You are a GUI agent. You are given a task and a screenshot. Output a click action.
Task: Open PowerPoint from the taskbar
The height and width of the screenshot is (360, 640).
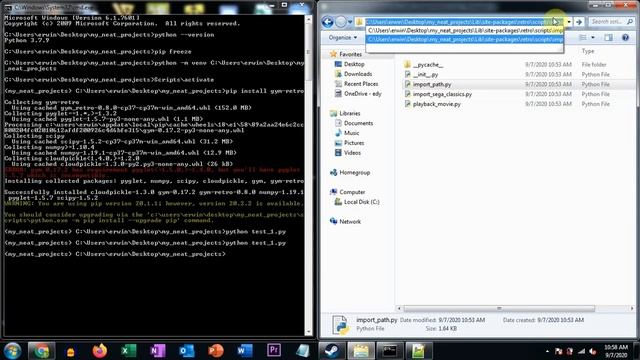[216, 351]
